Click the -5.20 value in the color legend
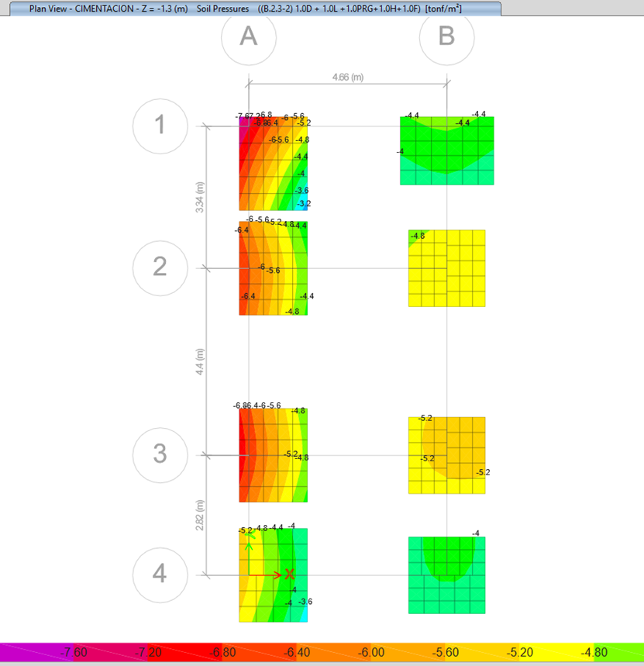644x666 pixels. point(520,653)
